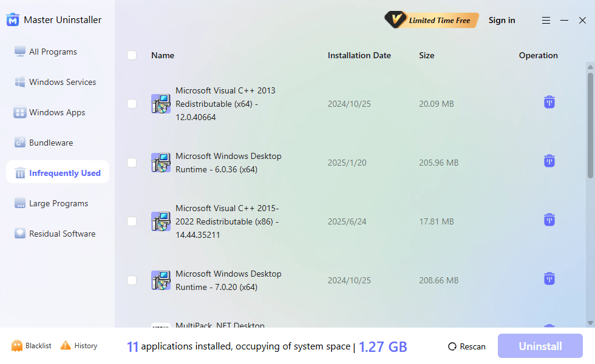Click the 17.81 MB size value

pyautogui.click(x=437, y=221)
